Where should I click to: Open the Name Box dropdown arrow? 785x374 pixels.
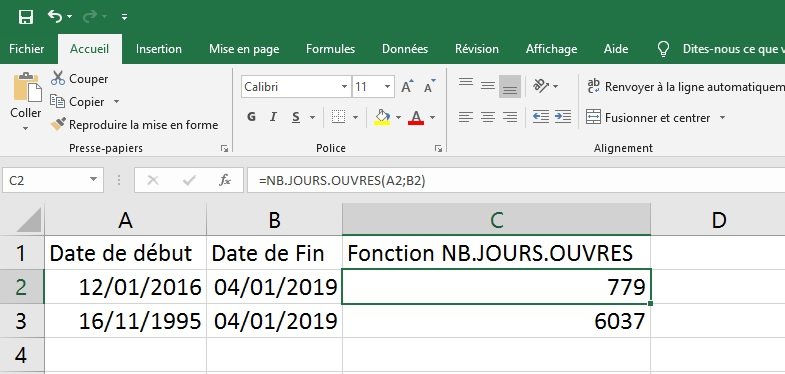click(94, 180)
